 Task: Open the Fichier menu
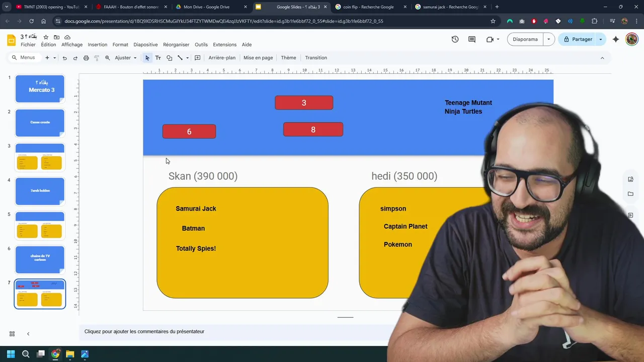point(28,45)
